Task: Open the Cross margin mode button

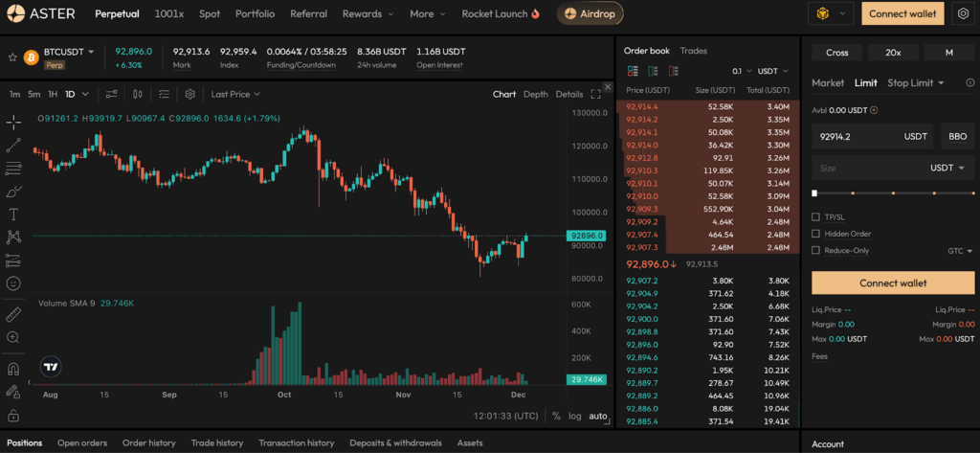Action: point(836,53)
